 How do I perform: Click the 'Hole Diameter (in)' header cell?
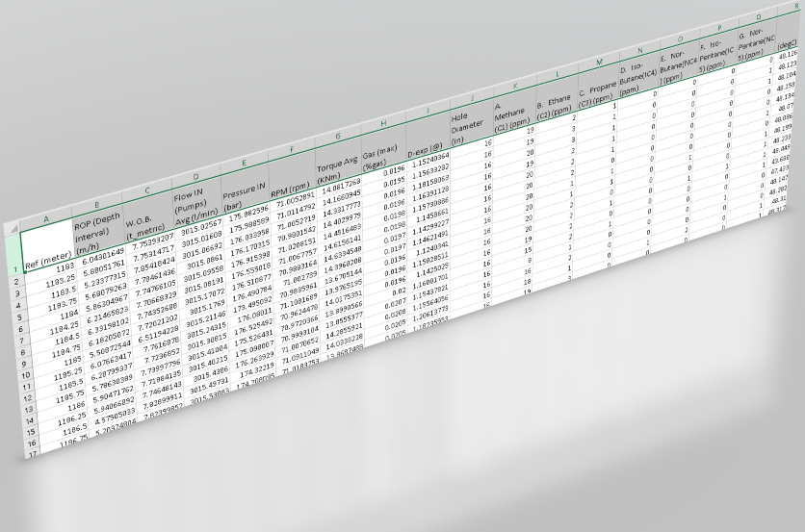tap(471, 125)
